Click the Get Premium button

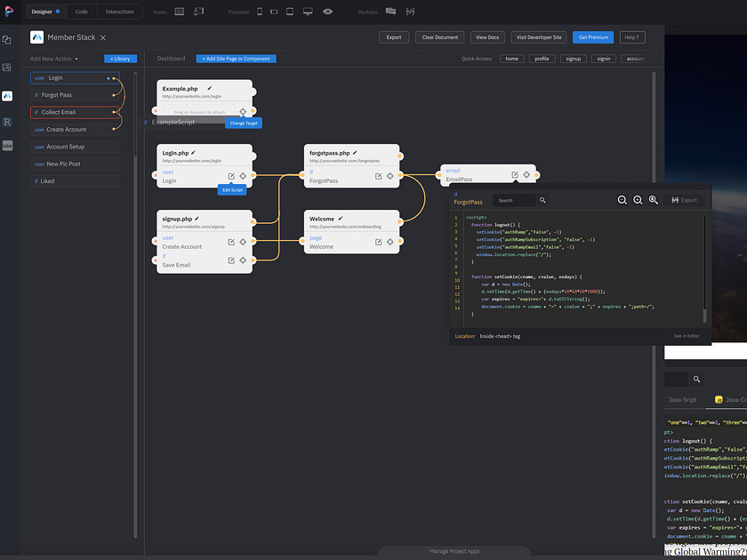coord(593,37)
